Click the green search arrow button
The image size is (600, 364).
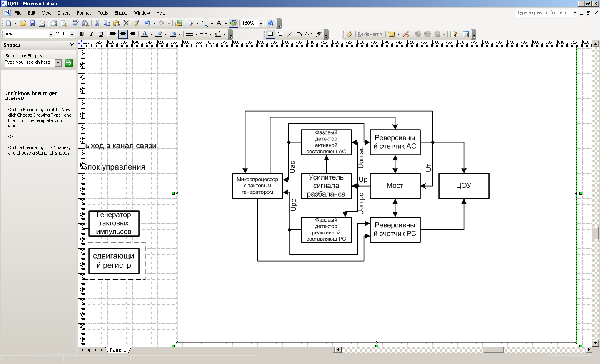point(69,63)
